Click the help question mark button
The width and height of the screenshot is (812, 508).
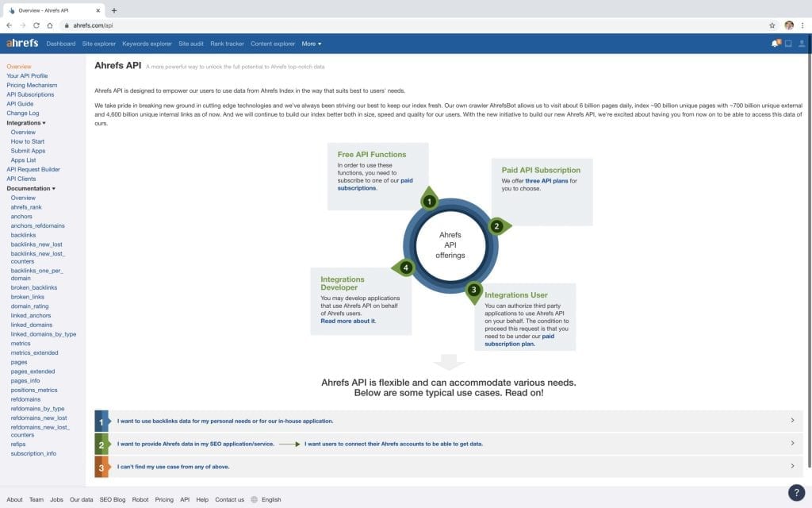(x=796, y=492)
